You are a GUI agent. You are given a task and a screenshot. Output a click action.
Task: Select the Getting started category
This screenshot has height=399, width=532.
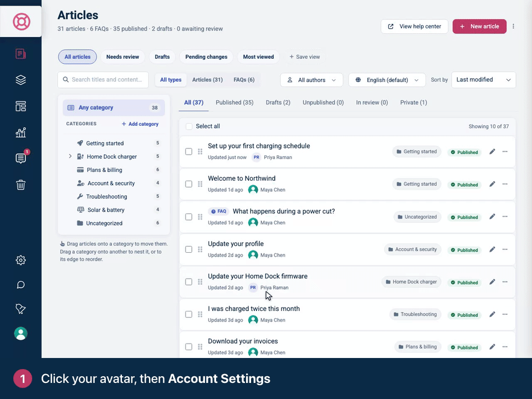coord(114,143)
